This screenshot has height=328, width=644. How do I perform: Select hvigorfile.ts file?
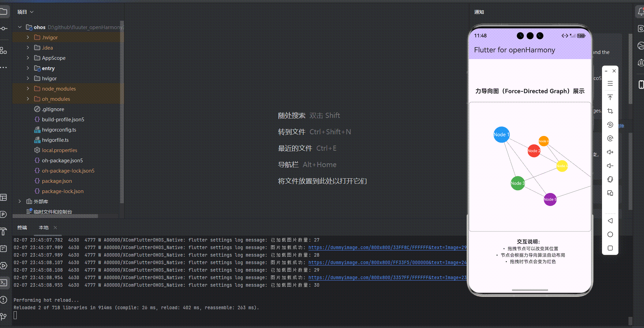(55, 140)
